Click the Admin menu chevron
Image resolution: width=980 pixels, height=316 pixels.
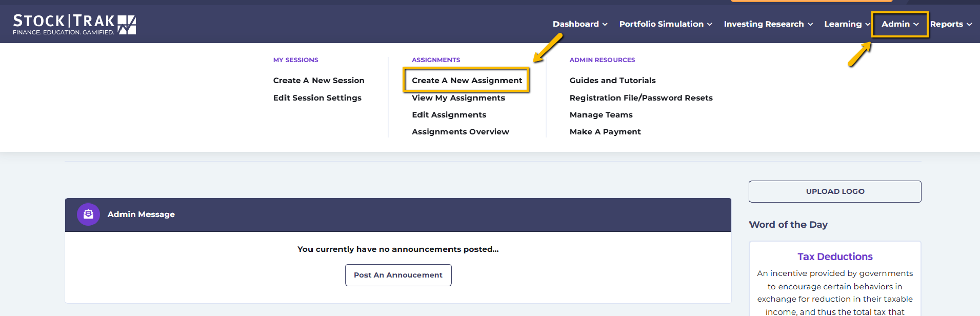(x=916, y=24)
